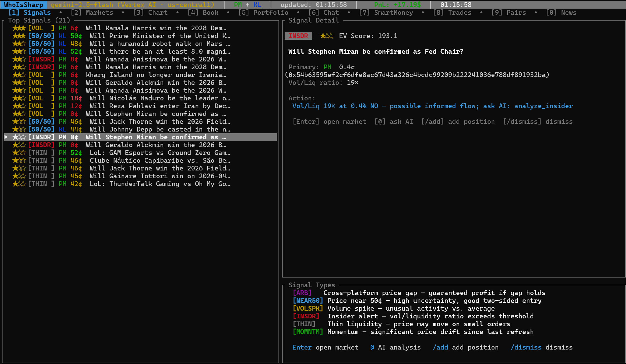Click three-star rating on first Kamala Harris row

pyautogui.click(x=19, y=28)
